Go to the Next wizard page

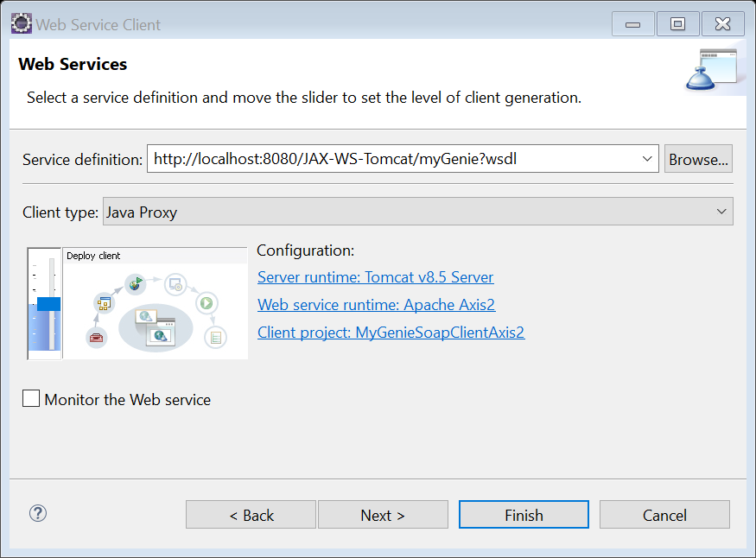point(383,515)
